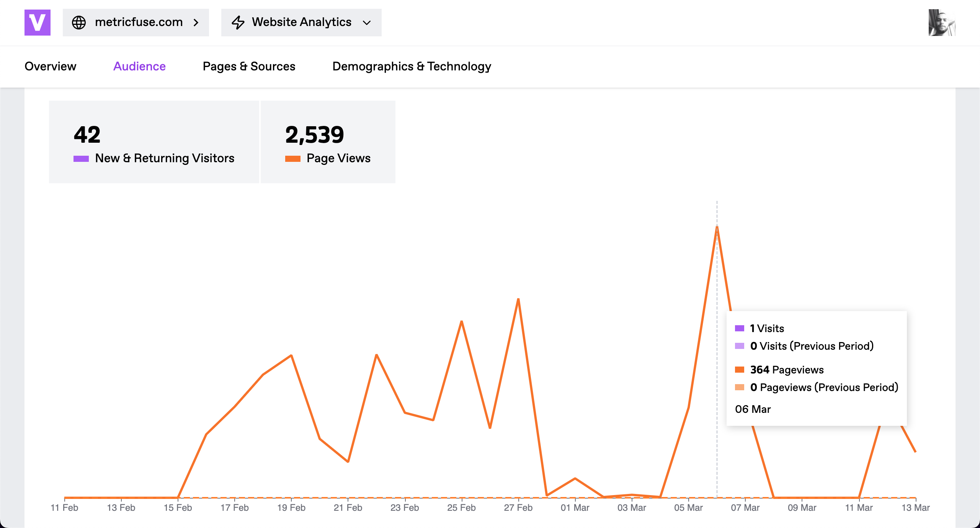This screenshot has width=980, height=528.
Task: Click the purple visitors legend swatch
Action: coord(81,159)
